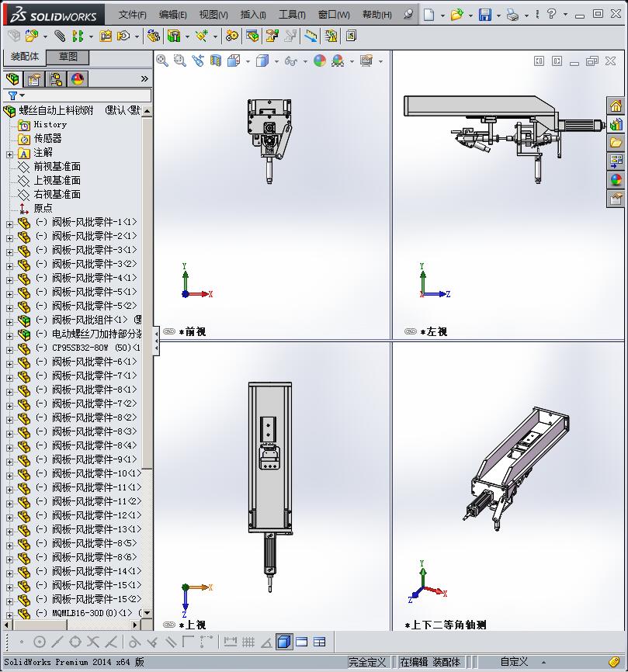Viewport: 628px width, 672px height.
Task: Click the Print icon
Action: pyautogui.click(x=512, y=15)
